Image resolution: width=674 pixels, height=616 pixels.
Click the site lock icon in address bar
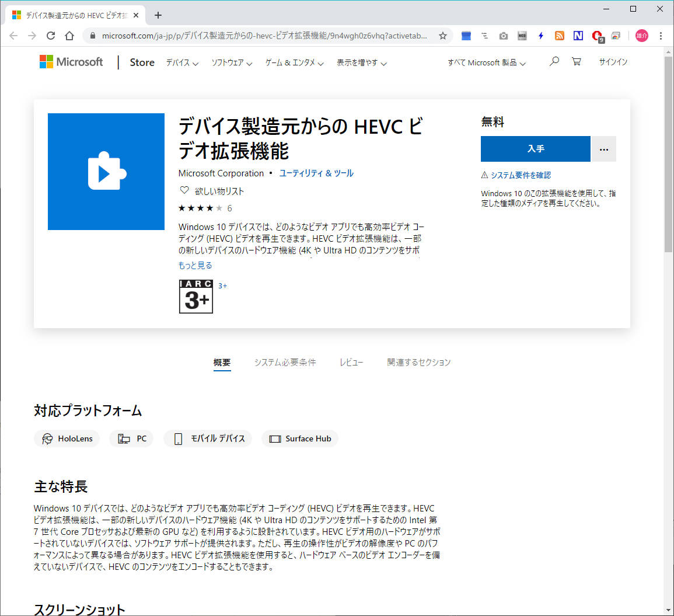point(92,36)
